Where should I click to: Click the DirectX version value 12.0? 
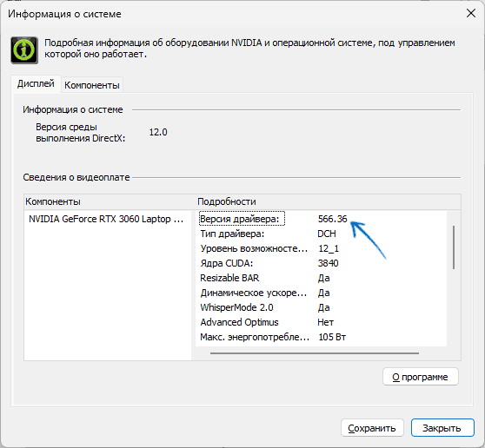[x=158, y=132]
